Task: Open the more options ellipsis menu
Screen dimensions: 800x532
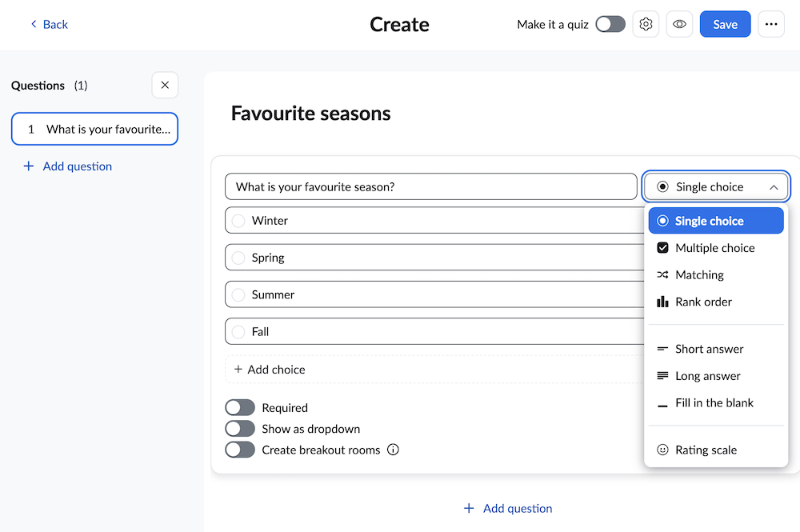Action: pyautogui.click(x=771, y=24)
